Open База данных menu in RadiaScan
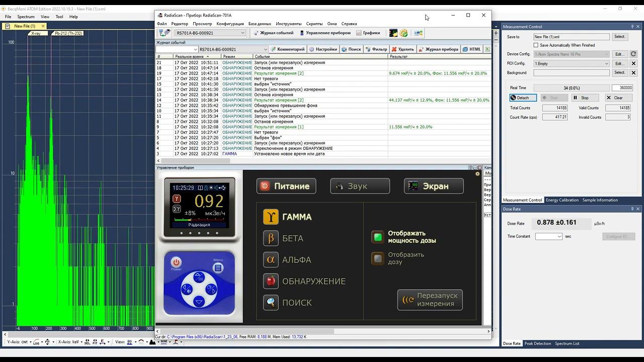Viewport: 644px width, 362px height. click(260, 24)
